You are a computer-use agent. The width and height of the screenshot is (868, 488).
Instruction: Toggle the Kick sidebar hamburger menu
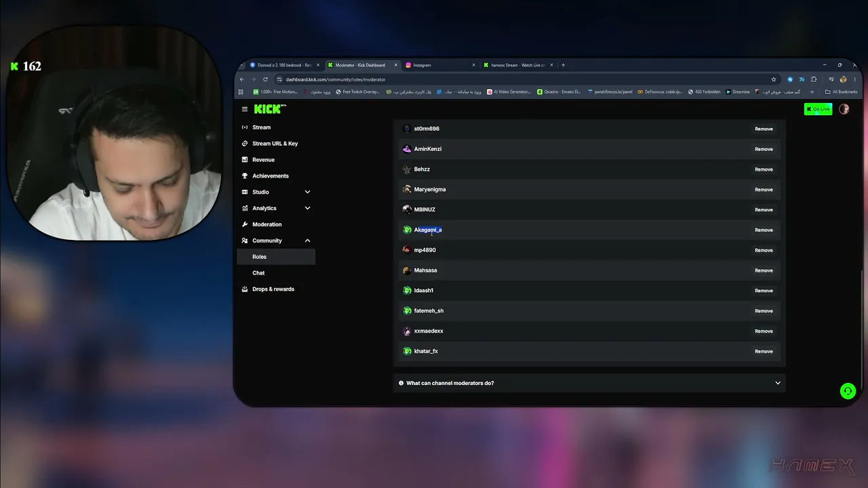(245, 109)
